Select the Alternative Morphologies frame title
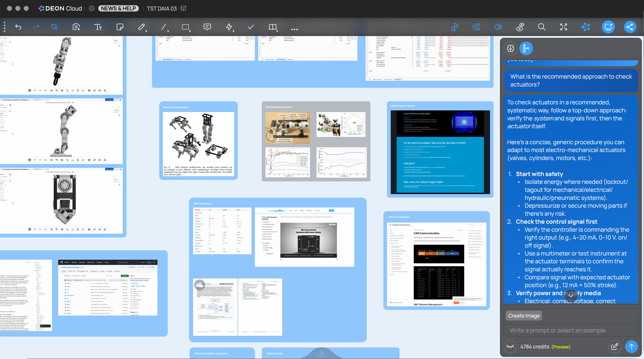Viewport: 644px width, 359px height. point(176,107)
